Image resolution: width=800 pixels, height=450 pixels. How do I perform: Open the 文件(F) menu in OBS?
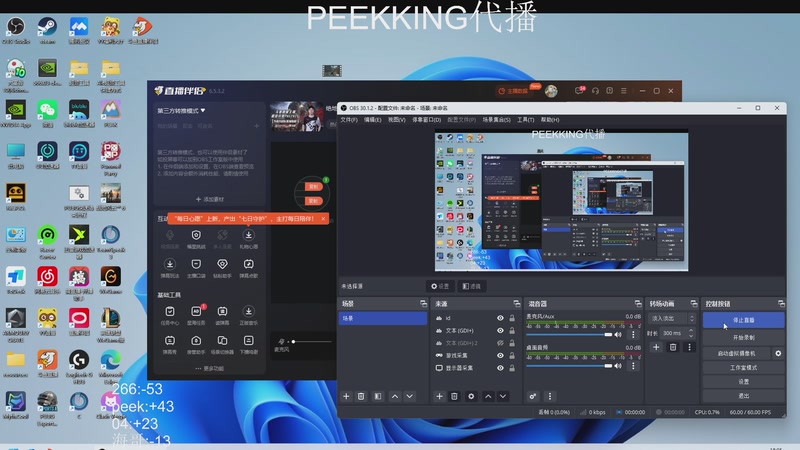(349, 120)
